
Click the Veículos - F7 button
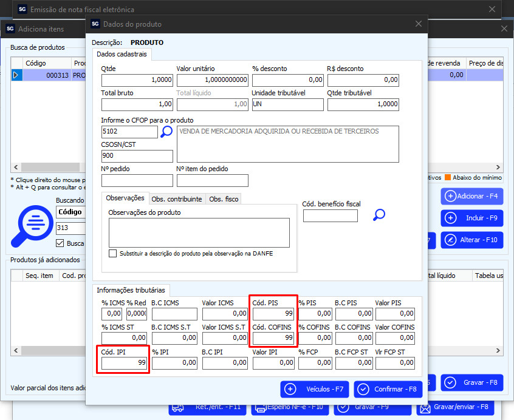pyautogui.click(x=315, y=389)
